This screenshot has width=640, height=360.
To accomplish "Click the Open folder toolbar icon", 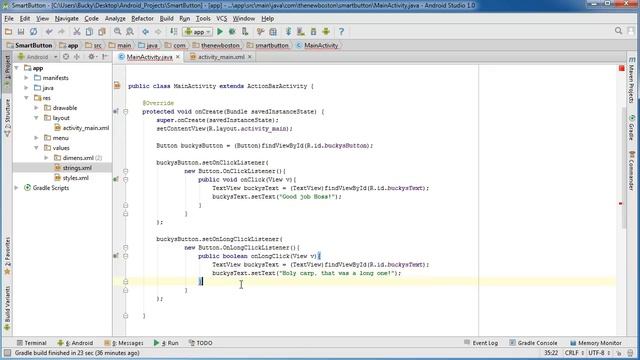I will point(8,31).
